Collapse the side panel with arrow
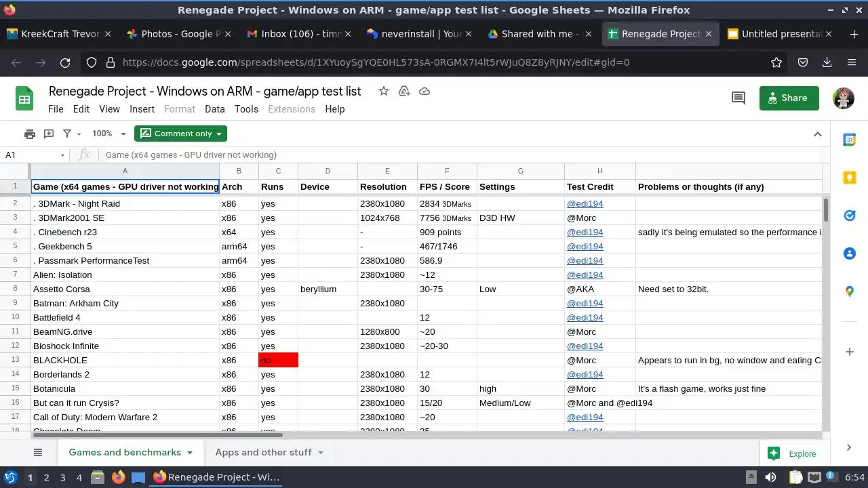Screen dimensions: 868x488 coord(849,447)
